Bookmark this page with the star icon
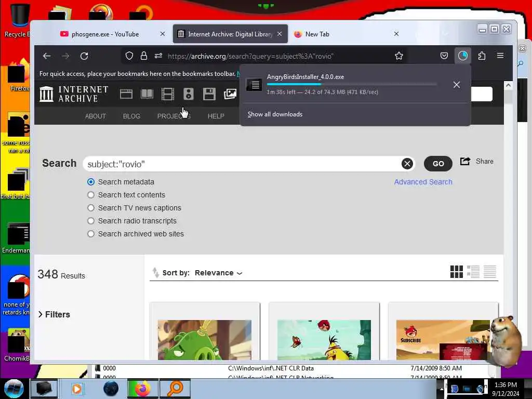The image size is (532, 399). point(399,56)
